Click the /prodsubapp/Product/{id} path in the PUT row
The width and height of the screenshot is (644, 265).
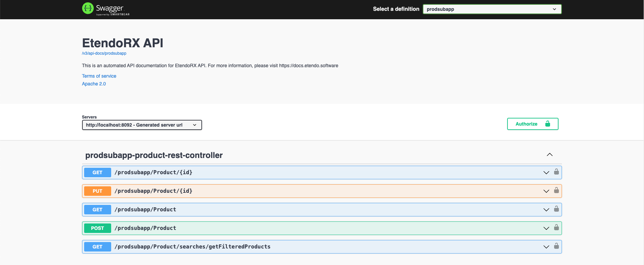(x=153, y=191)
